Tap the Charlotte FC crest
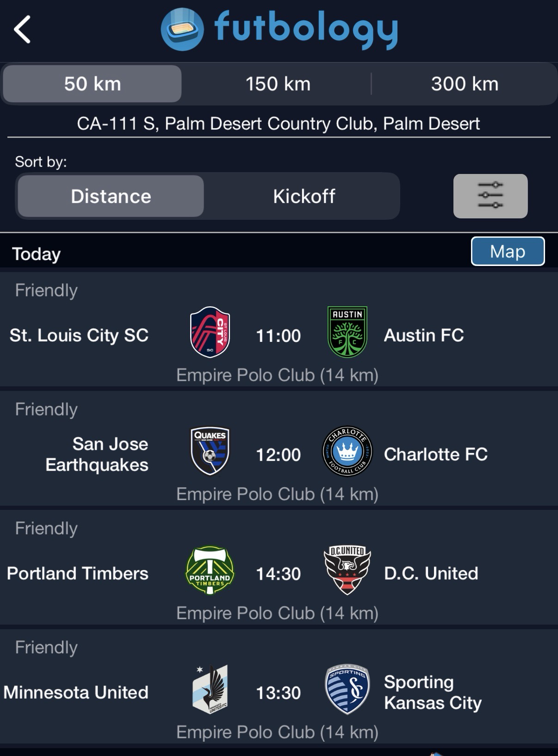This screenshot has width=558, height=756. [x=347, y=451]
